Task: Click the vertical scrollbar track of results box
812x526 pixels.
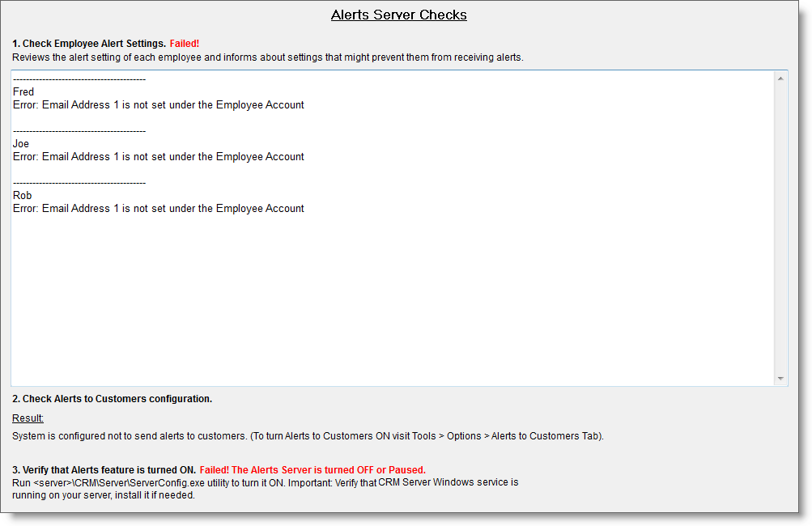Action: pos(780,227)
